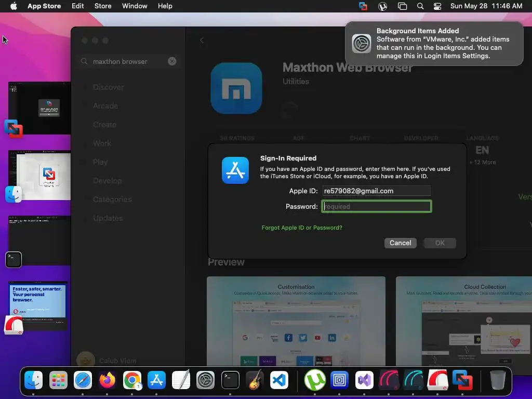Open the Edit menu
Image resolution: width=532 pixels, height=399 pixels.
[x=78, y=6]
